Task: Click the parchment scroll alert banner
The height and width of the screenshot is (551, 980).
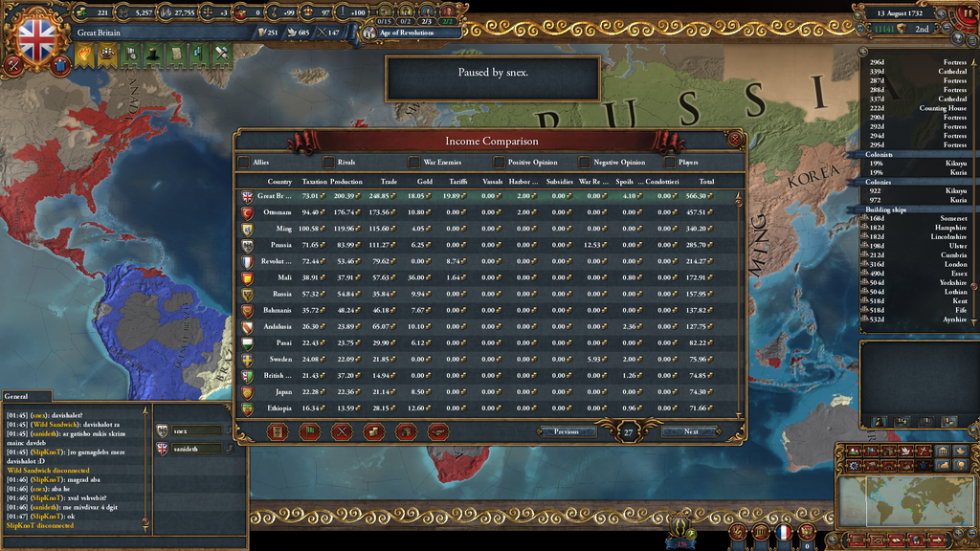Action: point(177,55)
